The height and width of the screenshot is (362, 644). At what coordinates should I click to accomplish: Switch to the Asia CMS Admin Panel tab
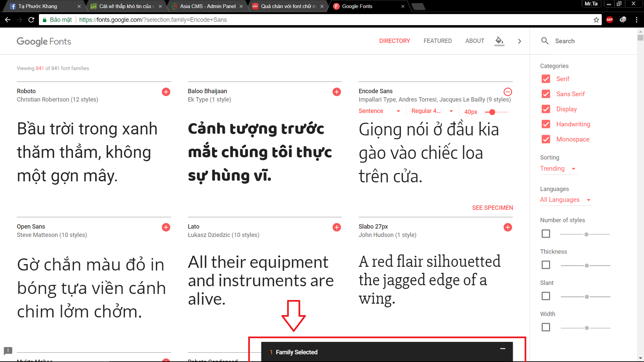point(207,6)
